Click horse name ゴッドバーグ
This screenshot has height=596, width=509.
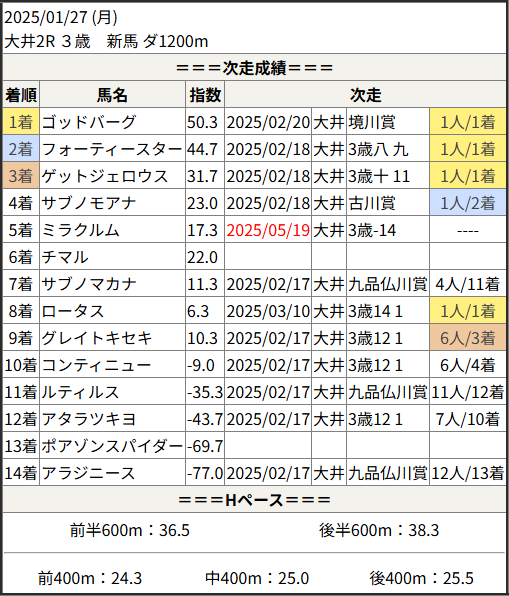89,122
